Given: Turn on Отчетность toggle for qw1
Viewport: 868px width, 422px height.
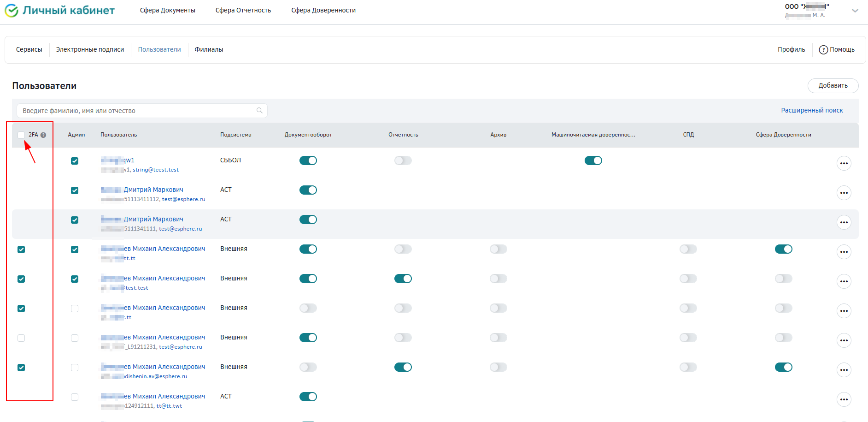Looking at the screenshot, I should (x=403, y=160).
